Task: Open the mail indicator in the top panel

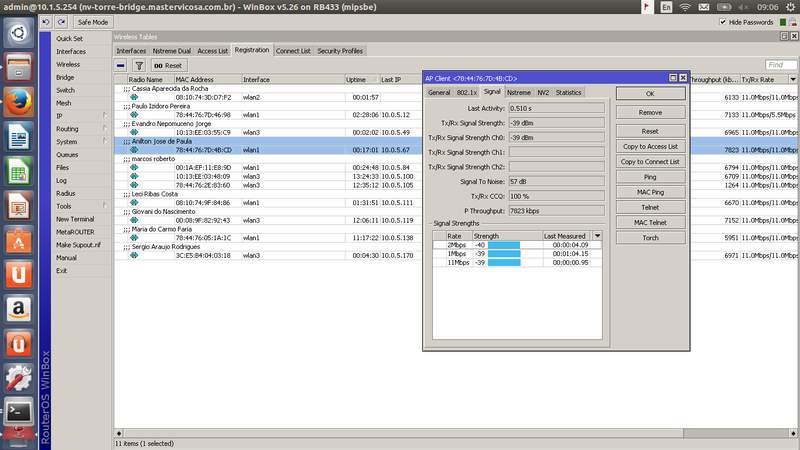Action: [704, 7]
